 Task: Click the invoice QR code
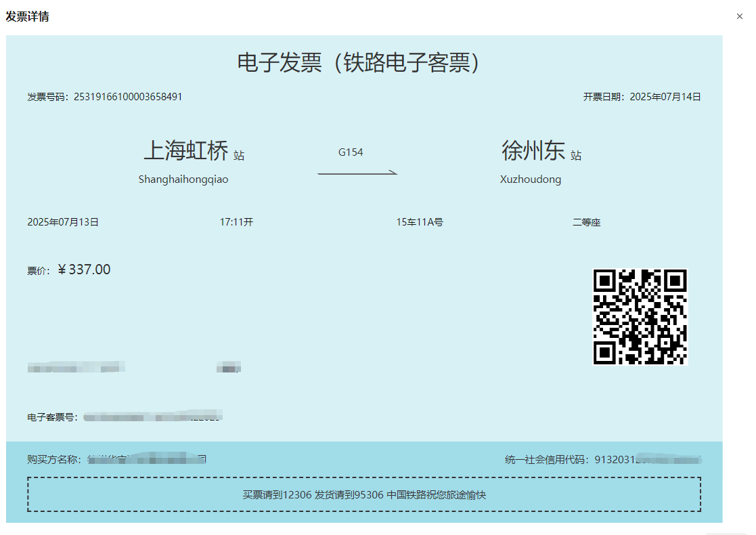[x=640, y=316]
